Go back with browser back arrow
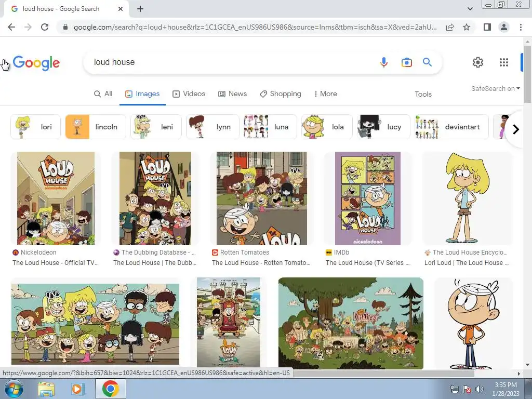This screenshot has height=399, width=532. 11,27
